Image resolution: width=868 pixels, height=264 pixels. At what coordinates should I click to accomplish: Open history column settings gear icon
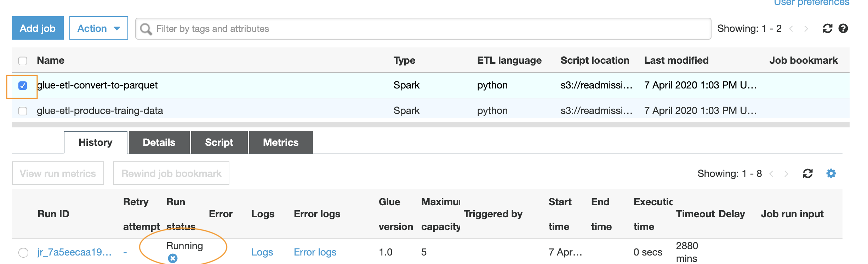pyautogui.click(x=831, y=173)
